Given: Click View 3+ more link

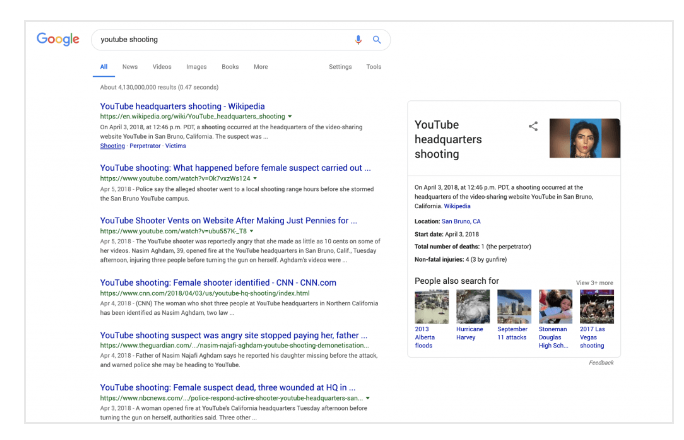Looking at the screenshot, I should point(594,283).
